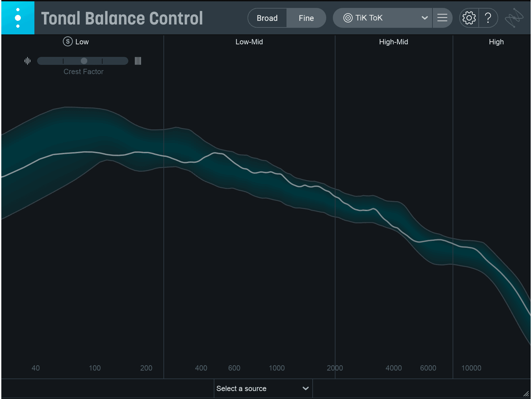The image size is (532, 399).
Task: Click the dynamic waveform icon beside Crest Factor
Action: pyautogui.click(x=27, y=61)
